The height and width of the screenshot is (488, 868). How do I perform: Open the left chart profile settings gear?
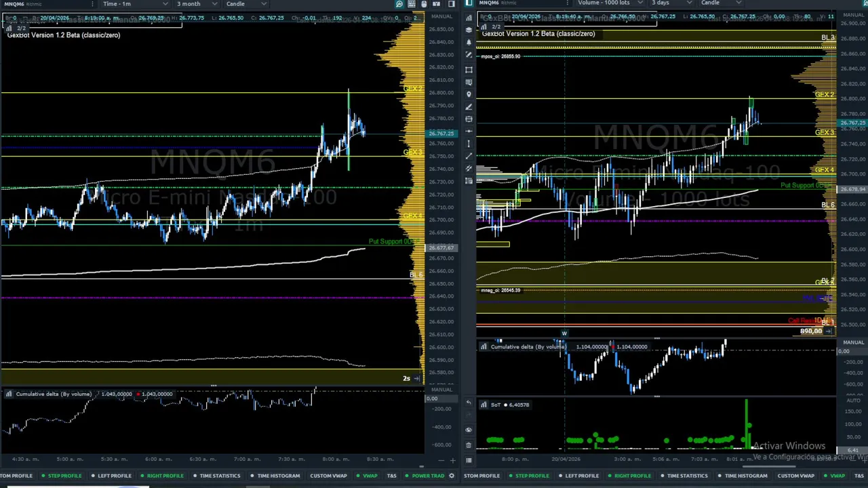pos(452,476)
